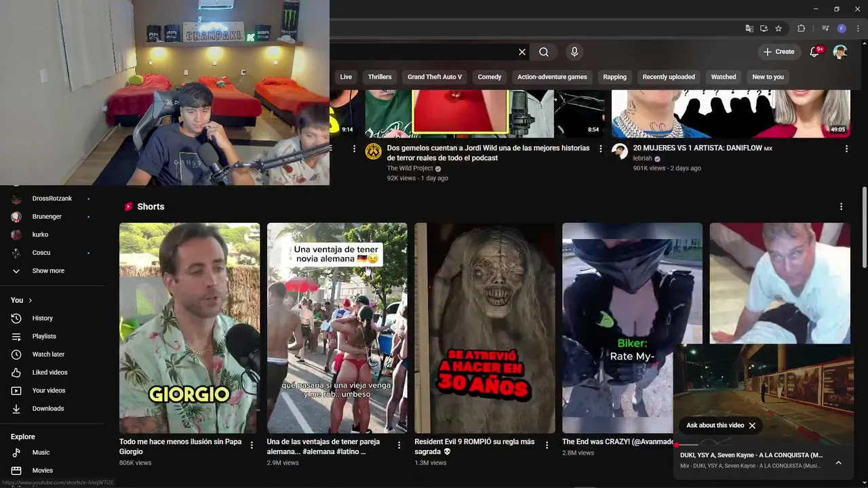Open the lebriah channel name link

coord(642,159)
